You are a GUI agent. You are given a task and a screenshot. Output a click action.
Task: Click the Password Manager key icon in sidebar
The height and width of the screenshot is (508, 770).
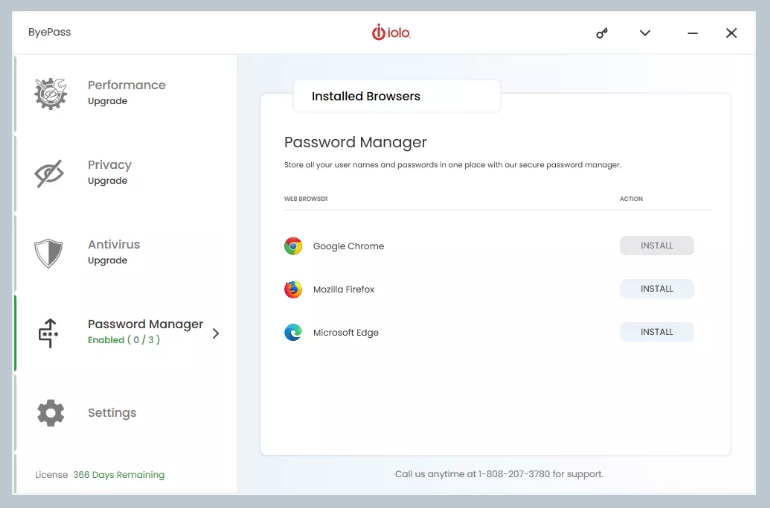pyautogui.click(x=48, y=333)
